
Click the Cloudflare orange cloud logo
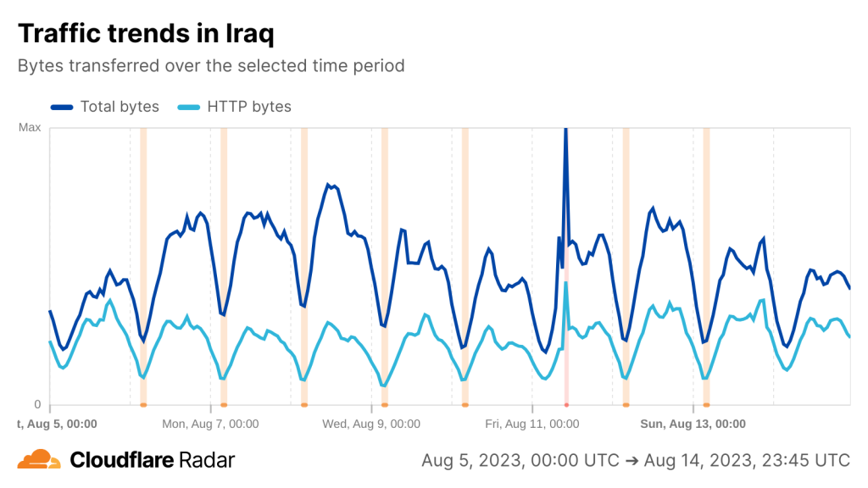pyautogui.click(x=39, y=460)
